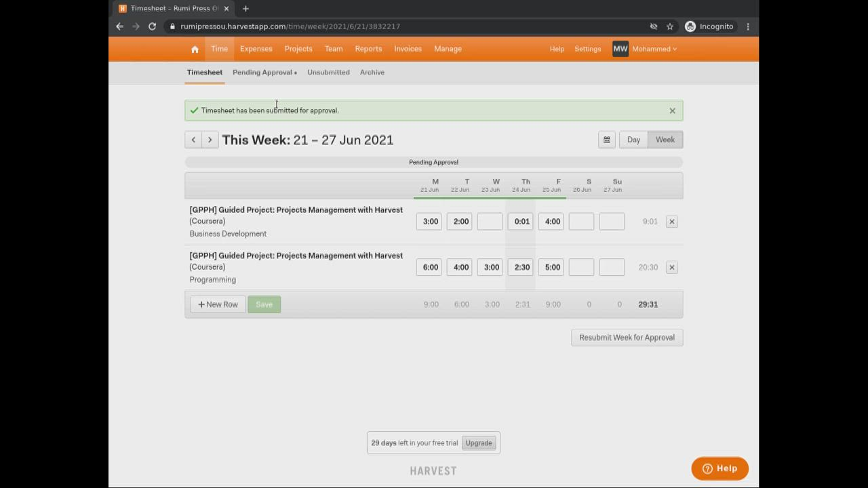The height and width of the screenshot is (488, 868).
Task: Add a New Row
Action: (x=218, y=304)
